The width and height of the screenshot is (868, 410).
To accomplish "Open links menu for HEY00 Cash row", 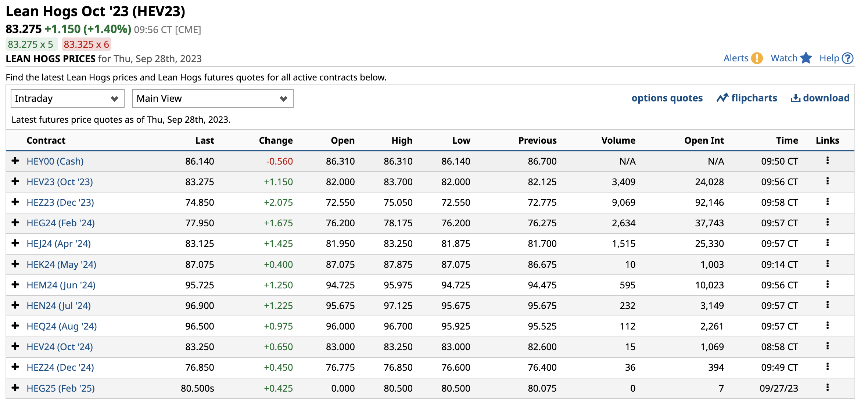I will [827, 161].
